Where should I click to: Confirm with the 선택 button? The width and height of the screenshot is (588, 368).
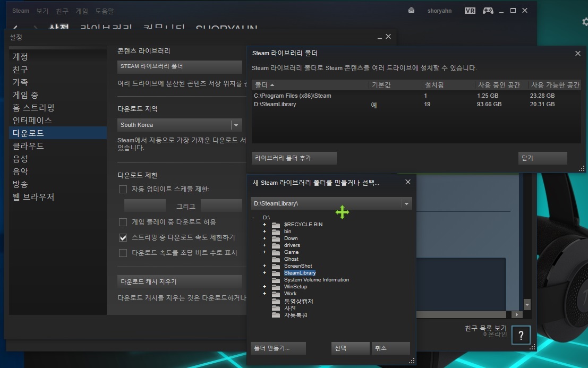[x=350, y=348]
